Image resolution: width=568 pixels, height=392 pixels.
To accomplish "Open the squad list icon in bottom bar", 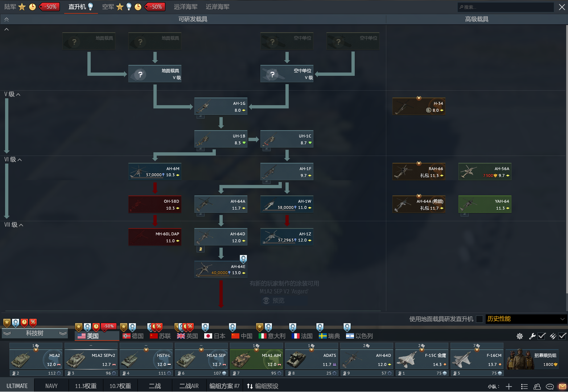I will click(x=524, y=387).
